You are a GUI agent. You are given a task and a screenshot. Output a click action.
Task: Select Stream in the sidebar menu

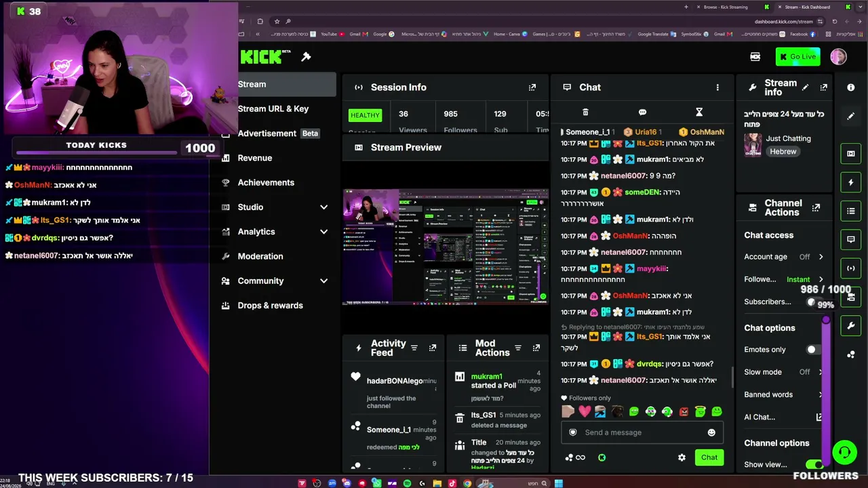tap(280, 84)
